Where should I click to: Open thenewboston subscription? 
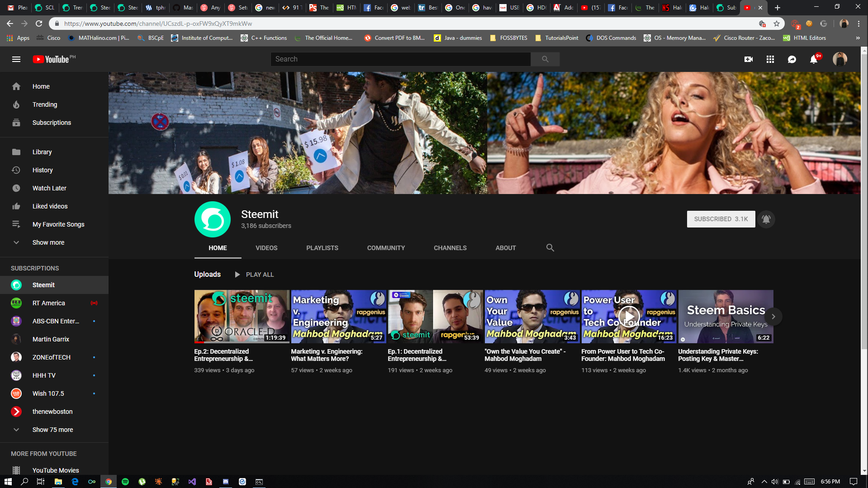click(54, 412)
